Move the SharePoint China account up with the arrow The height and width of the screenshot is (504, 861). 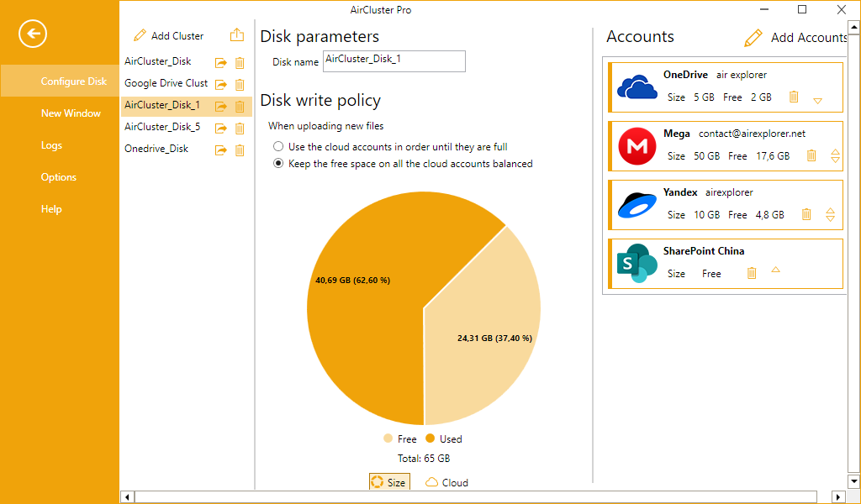coord(775,270)
